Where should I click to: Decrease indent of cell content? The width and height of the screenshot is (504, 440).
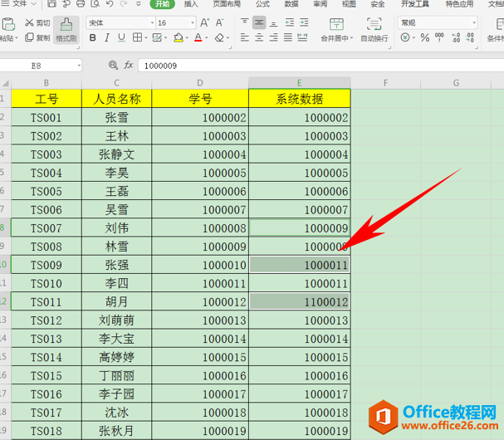click(290, 22)
